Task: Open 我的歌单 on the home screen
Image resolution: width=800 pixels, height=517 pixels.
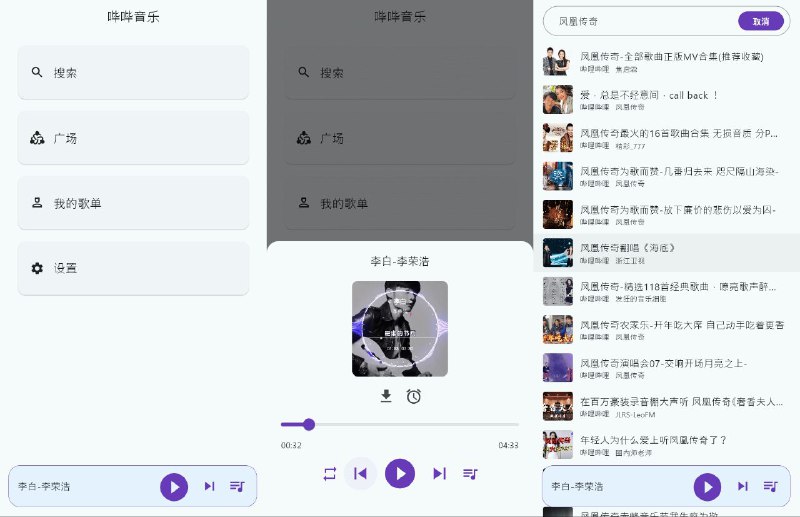Action: pyautogui.click(x=133, y=203)
